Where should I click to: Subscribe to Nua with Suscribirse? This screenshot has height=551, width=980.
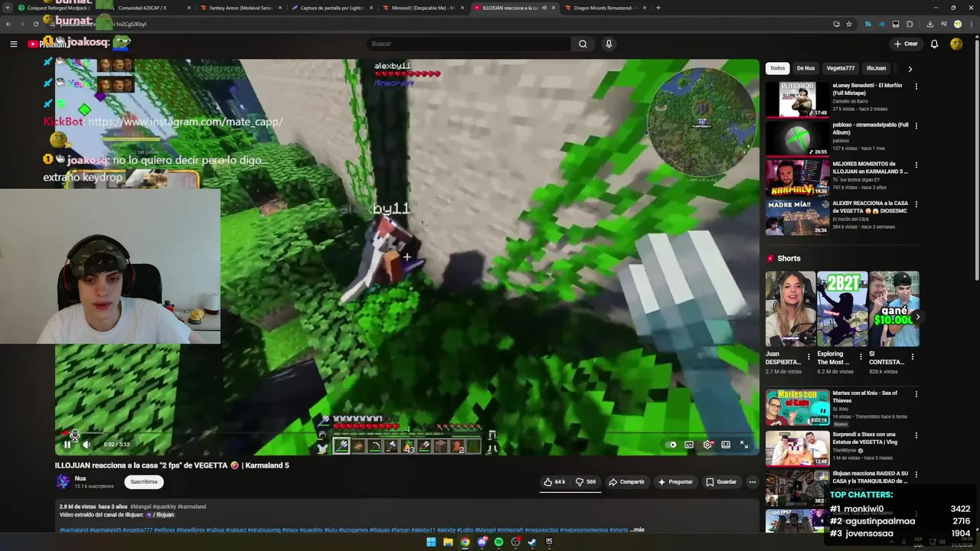(x=144, y=482)
